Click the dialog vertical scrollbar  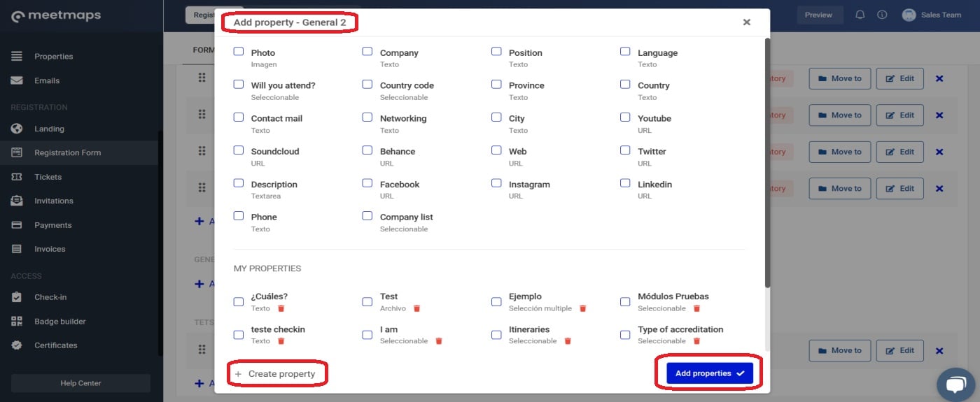767,162
